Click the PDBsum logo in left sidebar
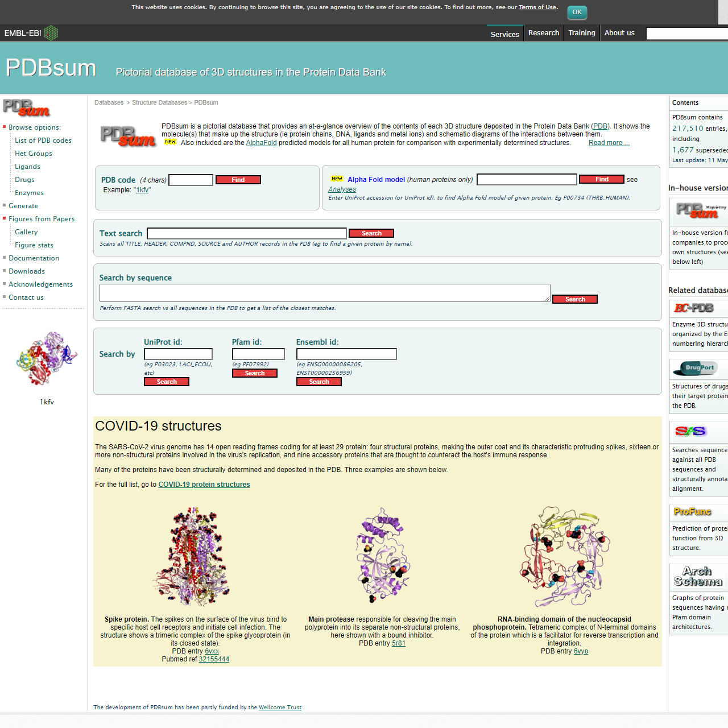 [x=27, y=107]
